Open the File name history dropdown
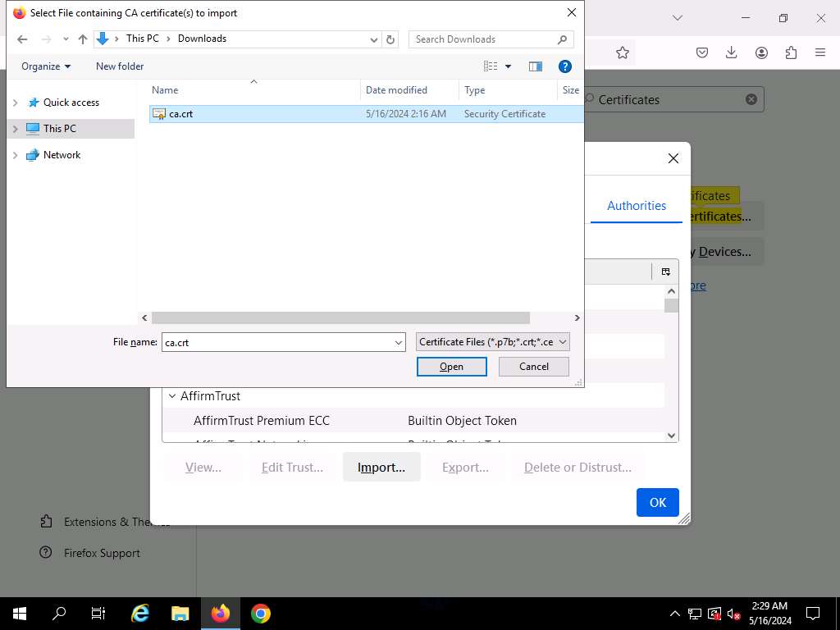The height and width of the screenshot is (630, 840). coord(399,343)
